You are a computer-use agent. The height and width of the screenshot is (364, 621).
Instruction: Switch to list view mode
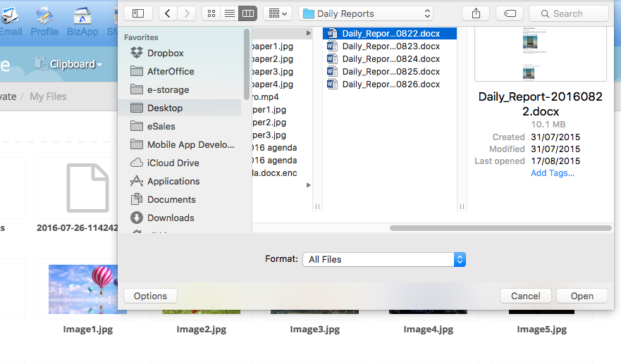[x=229, y=13]
